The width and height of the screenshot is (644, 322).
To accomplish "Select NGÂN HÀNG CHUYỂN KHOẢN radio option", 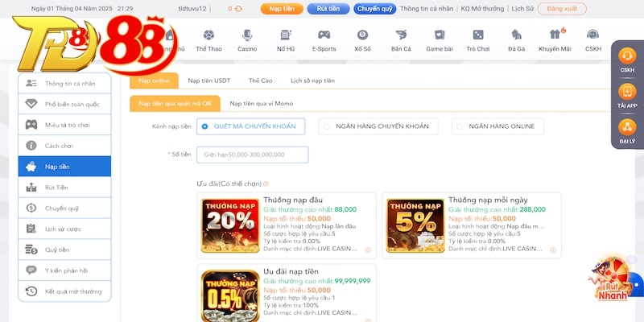I will [x=326, y=126].
